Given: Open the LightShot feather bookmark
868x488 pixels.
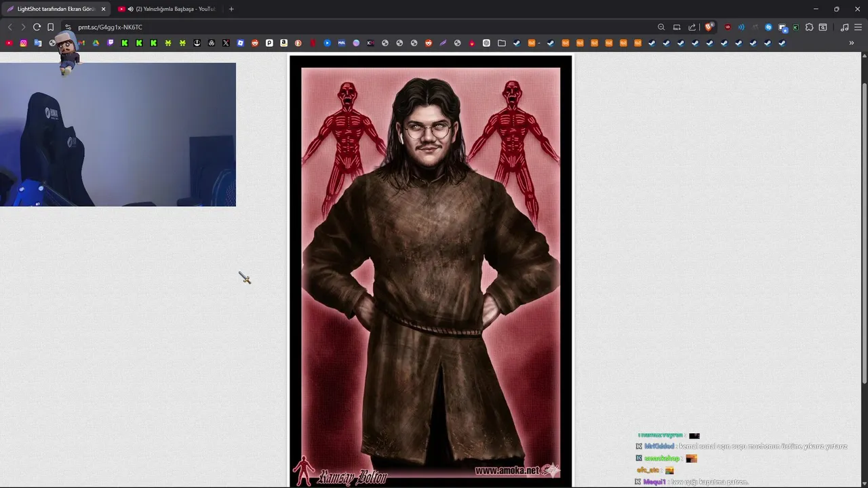Looking at the screenshot, I should point(443,43).
